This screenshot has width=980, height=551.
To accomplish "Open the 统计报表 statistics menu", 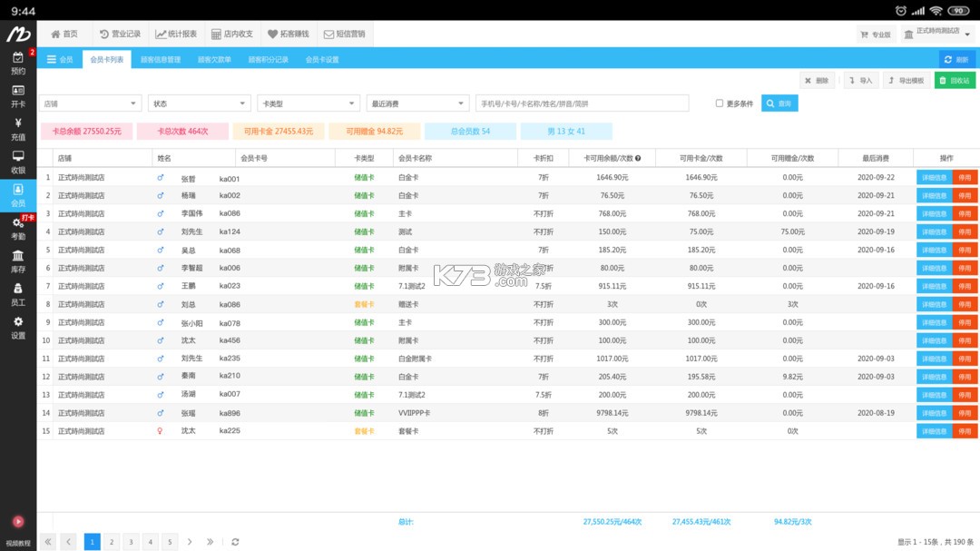I will [x=176, y=34].
